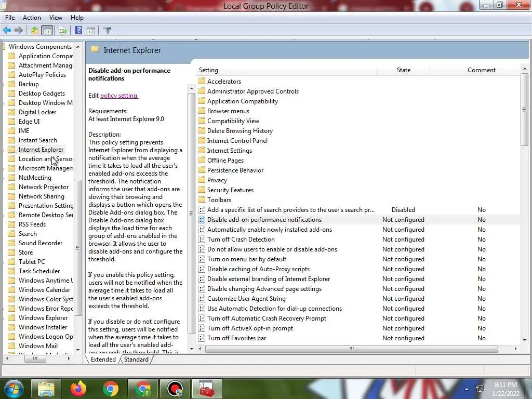Switch to the Extended tab

click(103, 360)
